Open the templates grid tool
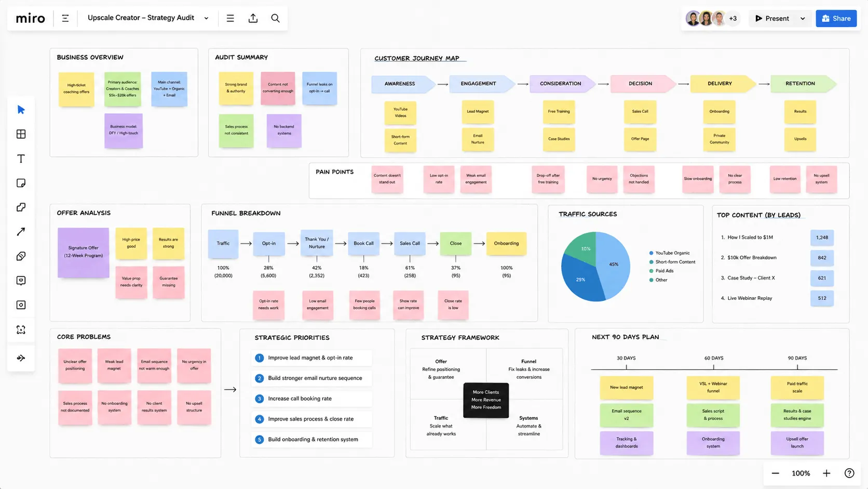The width and height of the screenshot is (868, 489). 21,134
